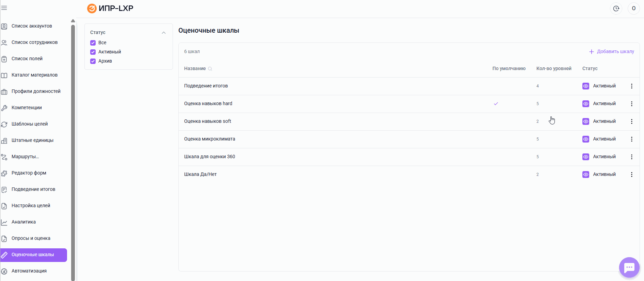Go to Опросы и оценка section

click(33, 238)
